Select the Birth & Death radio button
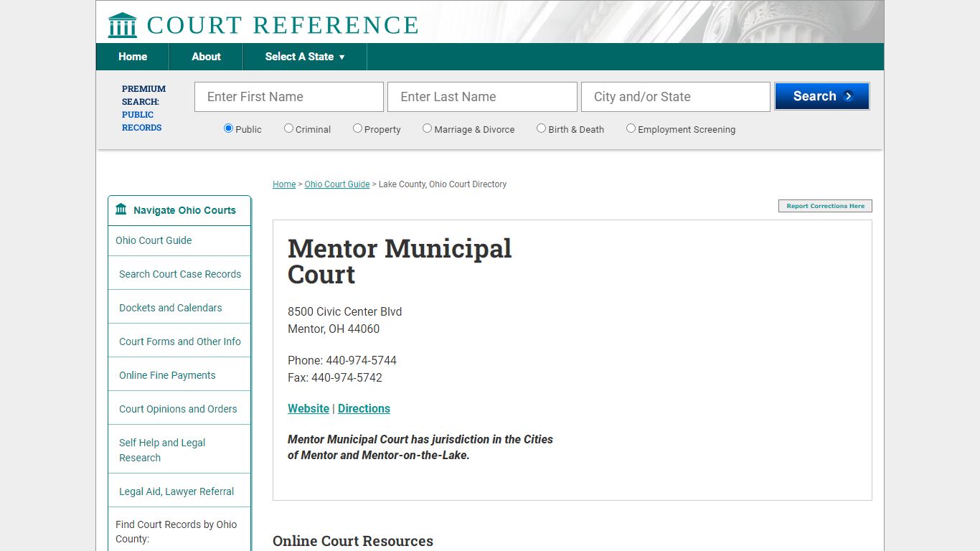This screenshot has width=980, height=551. 541,128
